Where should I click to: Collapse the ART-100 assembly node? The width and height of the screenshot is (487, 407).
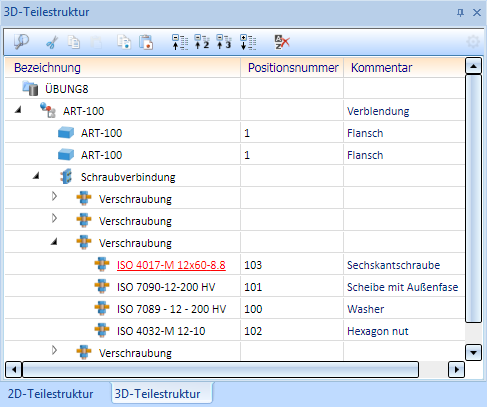pyautogui.click(x=18, y=109)
